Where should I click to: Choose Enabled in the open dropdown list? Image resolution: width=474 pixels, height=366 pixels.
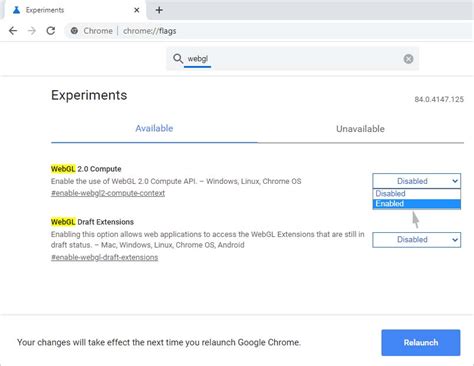(417, 204)
